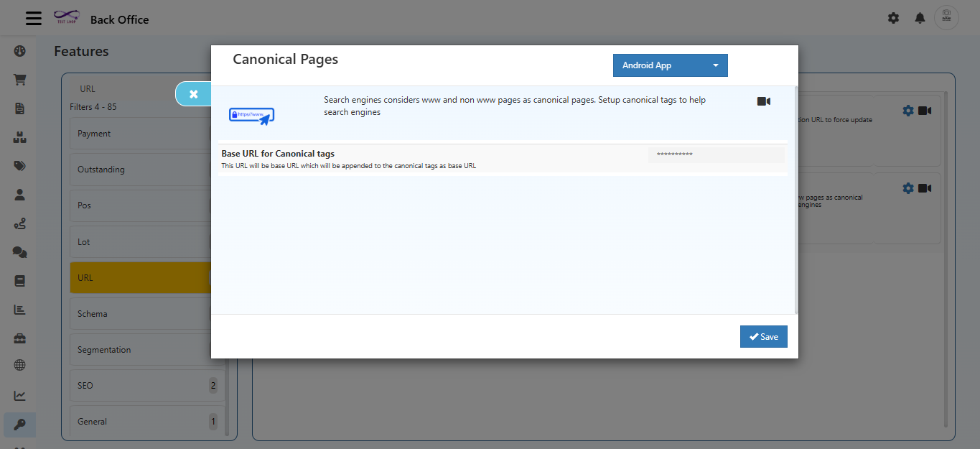
Task: Open settings gear on the force update feature card
Action: pos(907,110)
